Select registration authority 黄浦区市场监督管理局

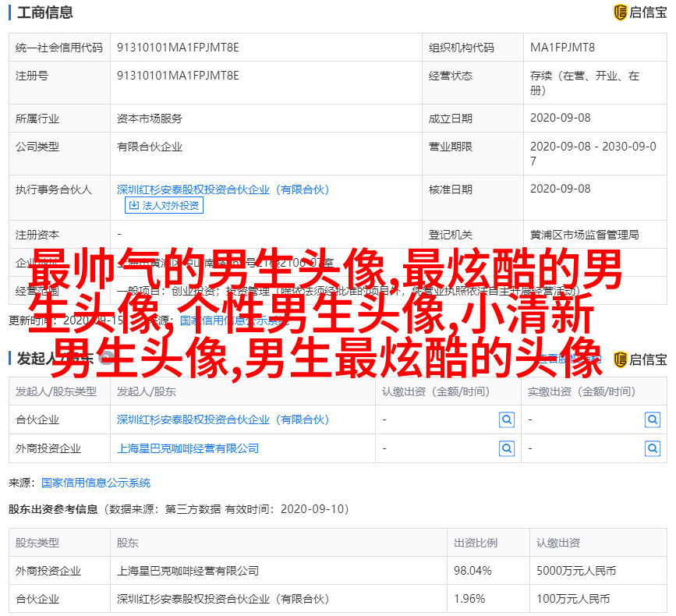click(x=584, y=235)
